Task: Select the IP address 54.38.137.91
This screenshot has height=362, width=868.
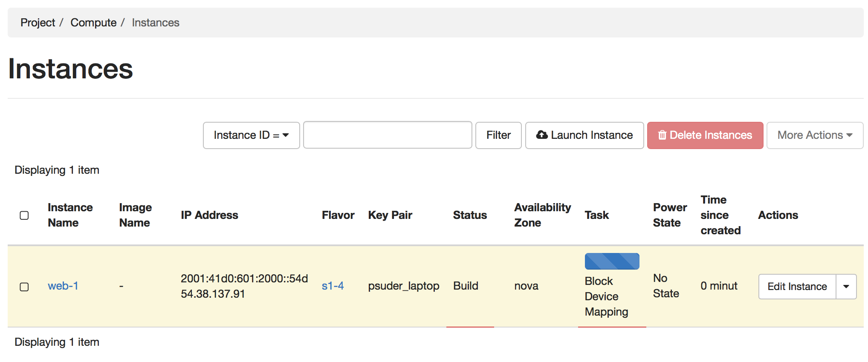Action: pos(213,294)
